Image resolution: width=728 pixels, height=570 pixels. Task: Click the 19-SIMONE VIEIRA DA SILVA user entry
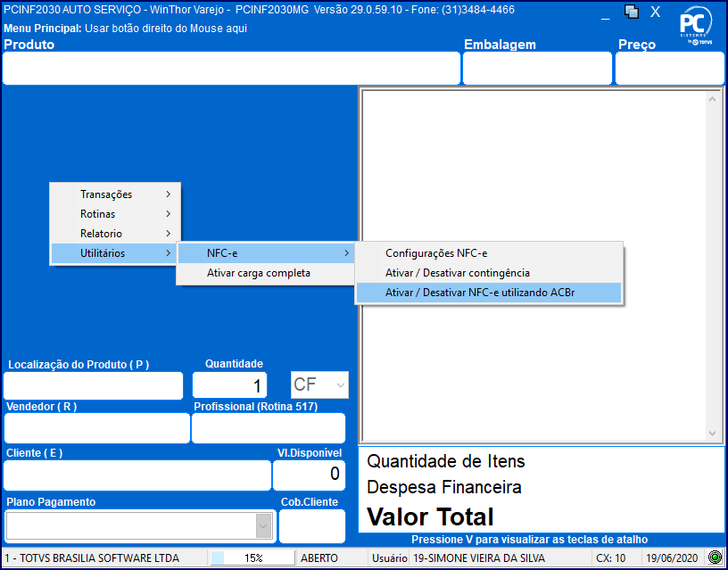point(479,558)
